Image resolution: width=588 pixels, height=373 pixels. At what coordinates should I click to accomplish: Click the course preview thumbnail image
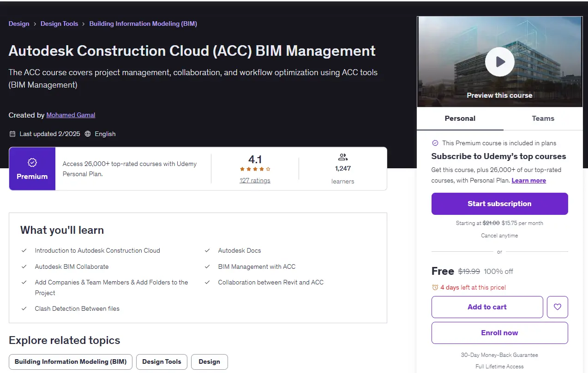click(499, 62)
